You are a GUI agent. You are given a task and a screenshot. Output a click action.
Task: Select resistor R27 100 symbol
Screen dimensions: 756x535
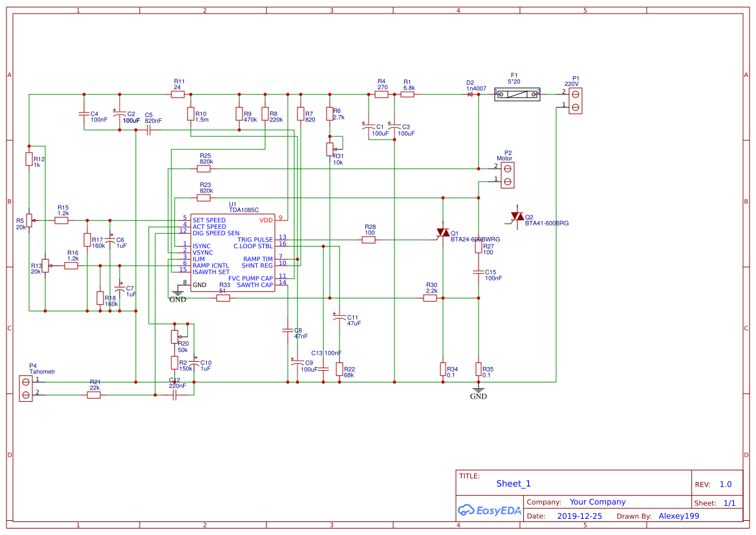(x=479, y=247)
